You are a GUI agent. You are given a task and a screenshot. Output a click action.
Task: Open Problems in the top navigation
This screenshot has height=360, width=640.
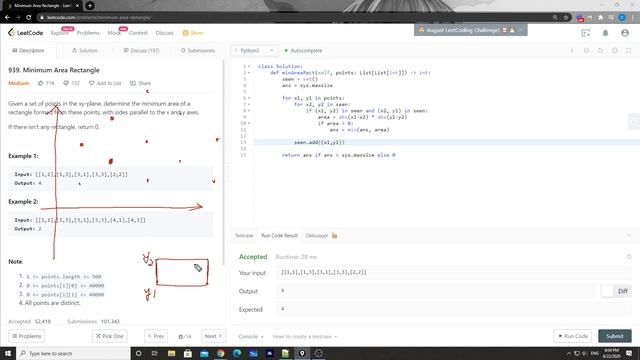pyautogui.click(x=88, y=33)
